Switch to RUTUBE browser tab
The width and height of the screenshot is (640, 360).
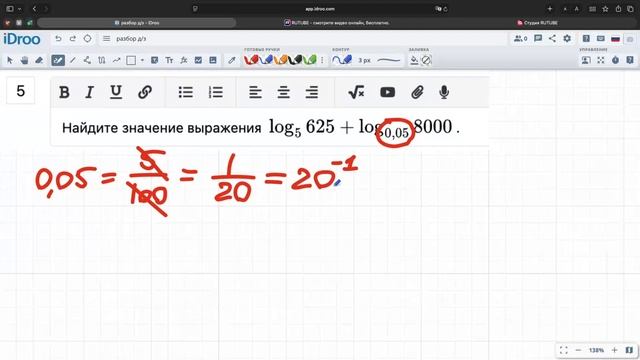[337, 23]
